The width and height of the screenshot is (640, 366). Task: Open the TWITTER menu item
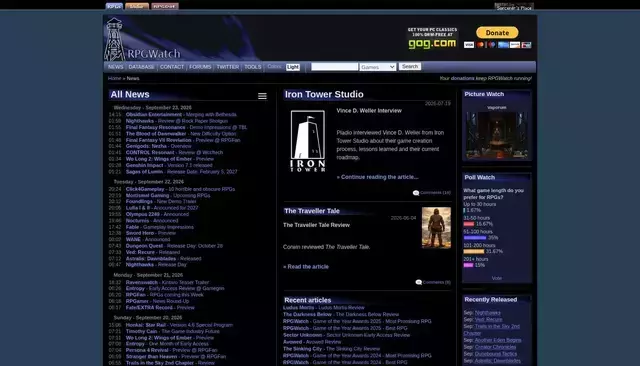coord(228,67)
